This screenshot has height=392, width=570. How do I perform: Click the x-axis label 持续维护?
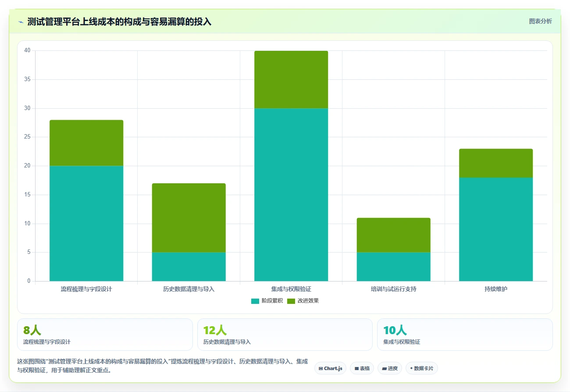tap(496, 289)
